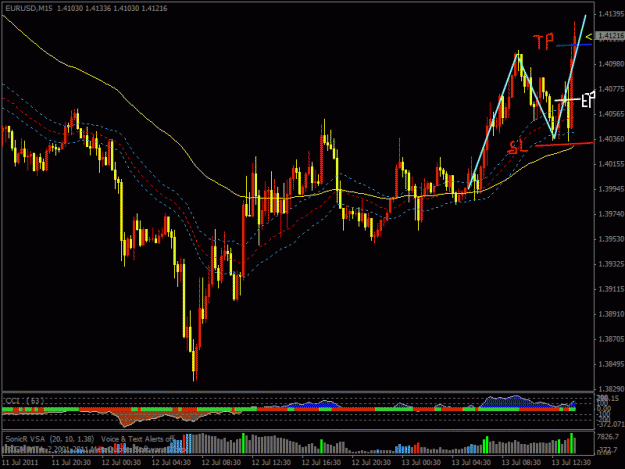This screenshot has width=625, height=469.
Task: Click price axis label 1.38290
Action: pyautogui.click(x=611, y=389)
